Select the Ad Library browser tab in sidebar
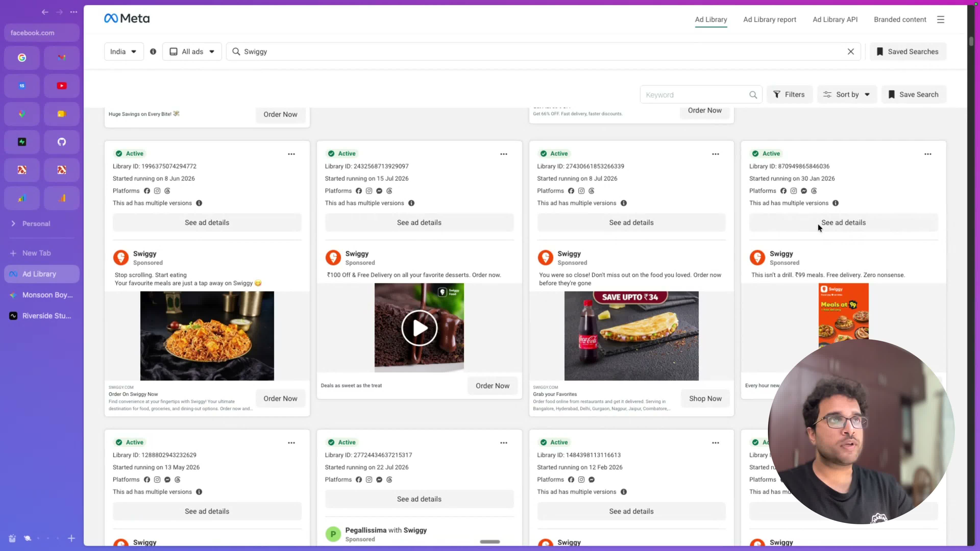Image resolution: width=980 pixels, height=551 pixels. tap(42, 274)
